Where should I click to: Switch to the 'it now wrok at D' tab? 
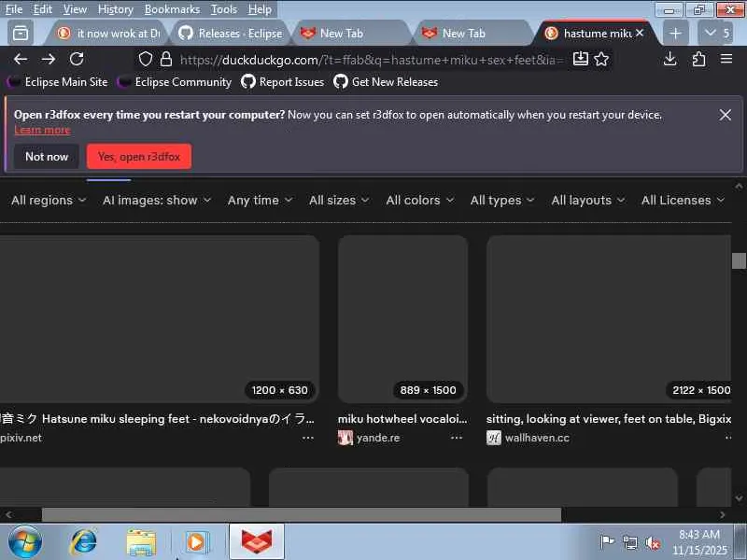coord(108,33)
